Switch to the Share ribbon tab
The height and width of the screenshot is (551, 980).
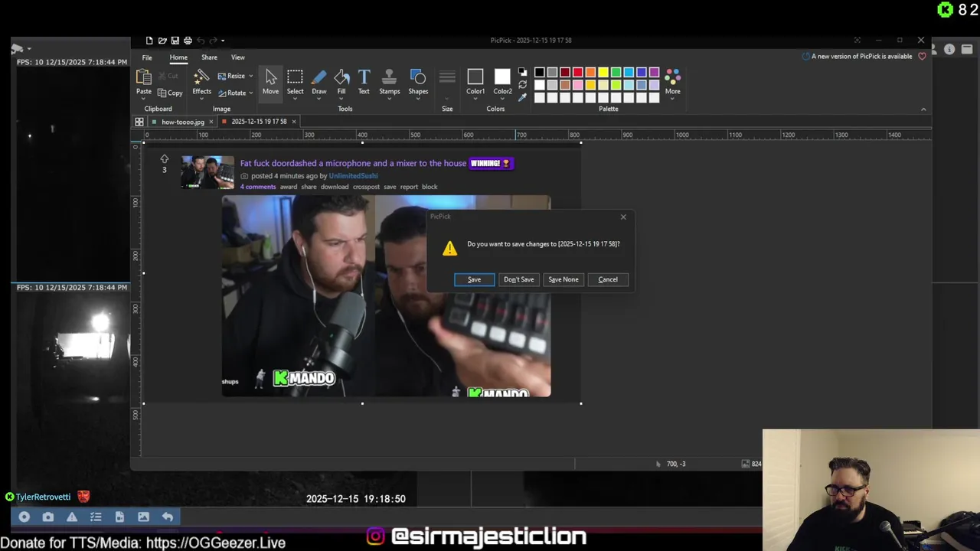[x=209, y=57]
